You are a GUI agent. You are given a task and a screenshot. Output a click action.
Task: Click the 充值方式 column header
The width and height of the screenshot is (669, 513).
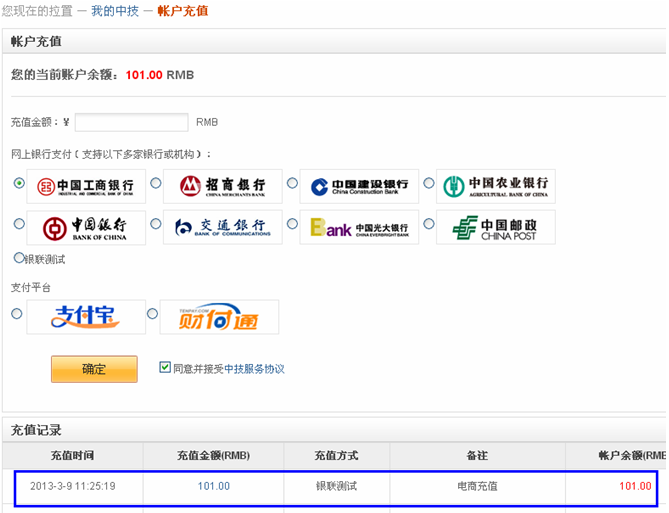[336, 455]
